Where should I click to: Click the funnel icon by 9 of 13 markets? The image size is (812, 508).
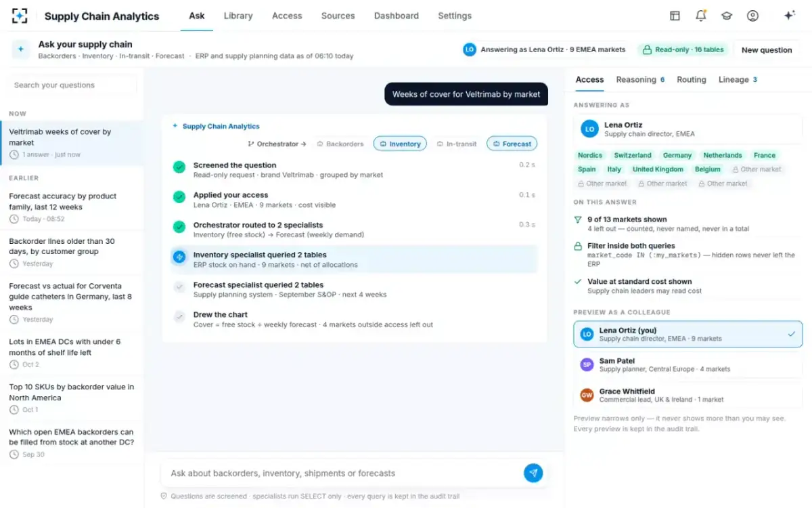578,219
